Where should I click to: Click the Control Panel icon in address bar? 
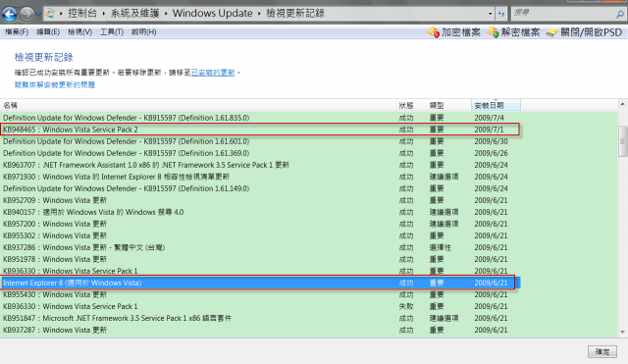pos(50,13)
